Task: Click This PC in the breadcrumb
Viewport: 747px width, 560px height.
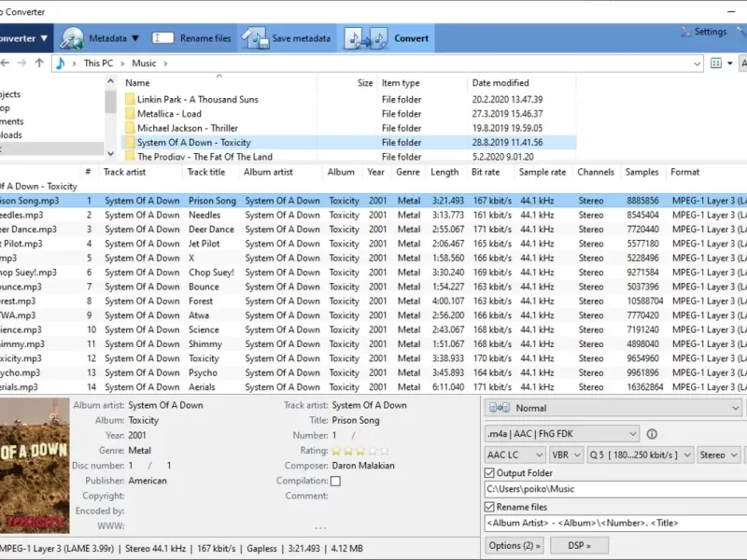Action: click(x=99, y=63)
